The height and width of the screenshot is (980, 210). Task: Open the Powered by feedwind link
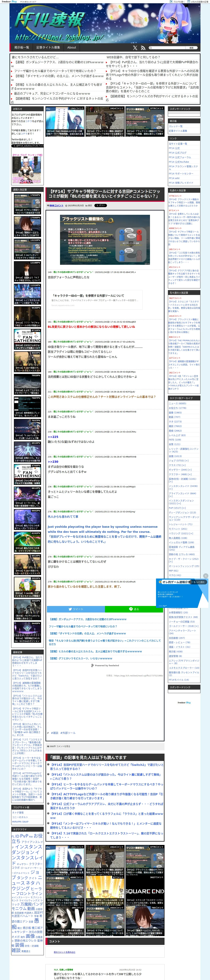click(x=105, y=665)
